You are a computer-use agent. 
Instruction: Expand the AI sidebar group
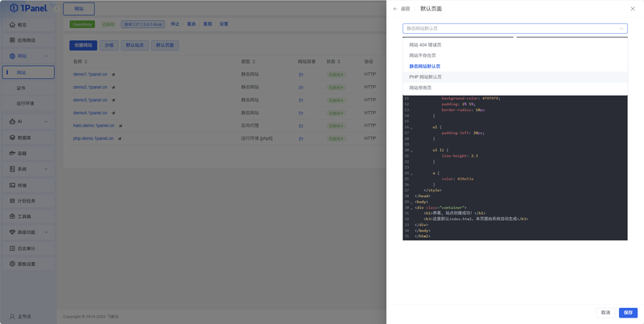[x=46, y=121]
